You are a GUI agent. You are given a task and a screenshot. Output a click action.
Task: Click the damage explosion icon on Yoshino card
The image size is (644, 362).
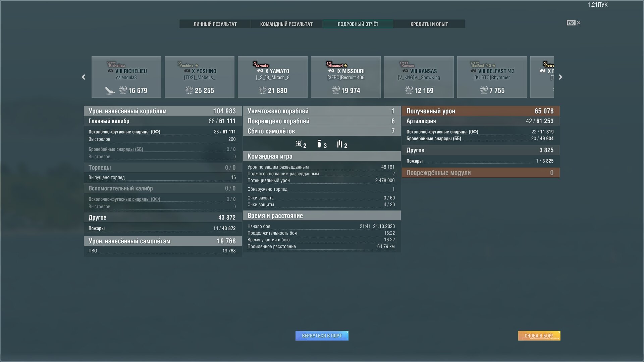click(190, 90)
